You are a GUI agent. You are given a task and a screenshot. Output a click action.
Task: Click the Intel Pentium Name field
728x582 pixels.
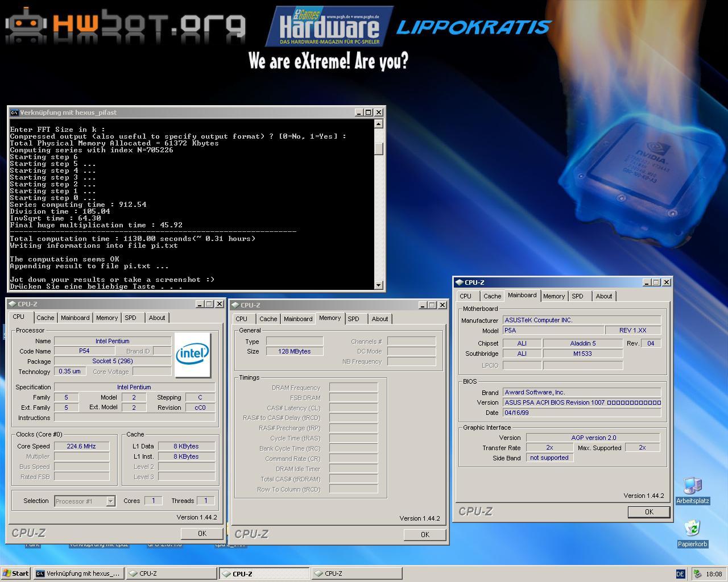pos(113,342)
